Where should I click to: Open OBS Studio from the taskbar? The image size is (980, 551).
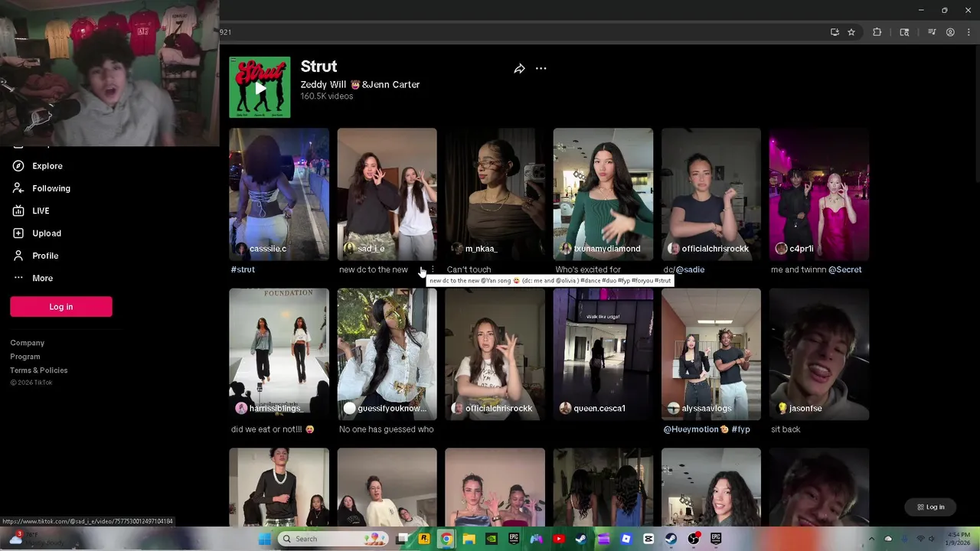tap(694, 539)
